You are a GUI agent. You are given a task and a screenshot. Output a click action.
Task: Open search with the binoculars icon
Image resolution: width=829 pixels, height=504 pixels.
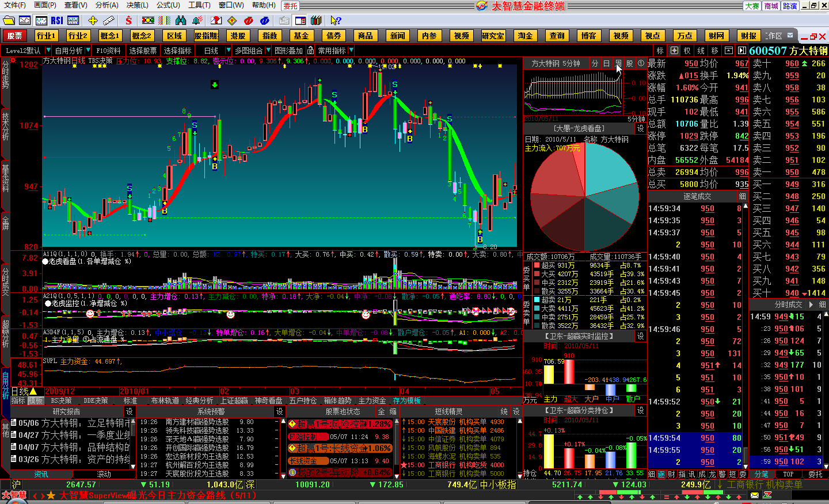(x=181, y=20)
